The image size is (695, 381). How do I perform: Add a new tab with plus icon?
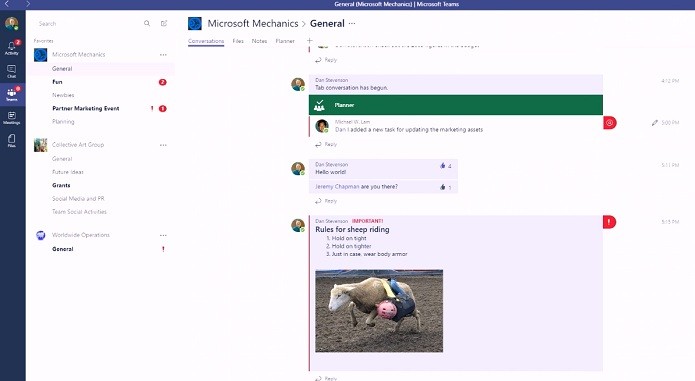tap(309, 41)
